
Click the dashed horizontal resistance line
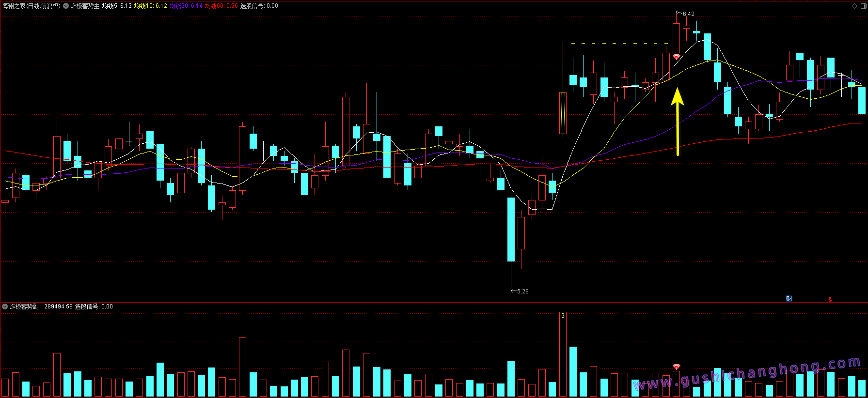[619, 44]
